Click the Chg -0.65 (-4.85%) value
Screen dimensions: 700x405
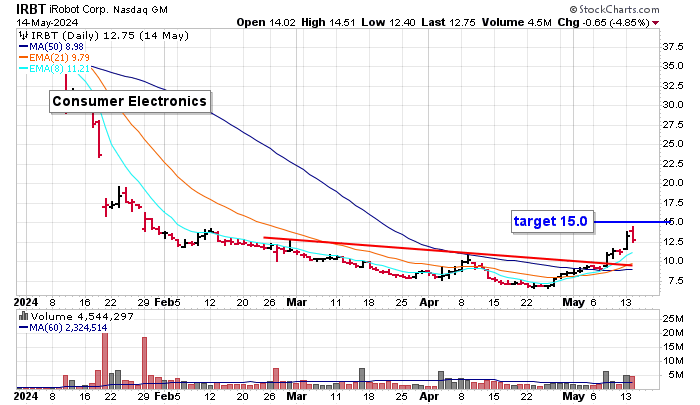[x=604, y=22]
